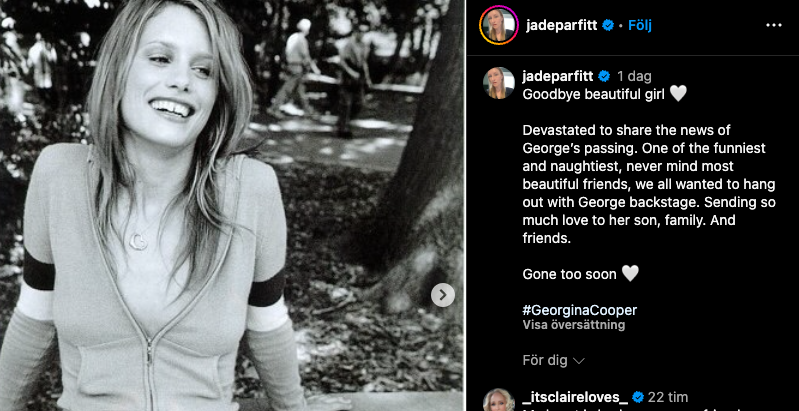Open jadeparfitt story ring avatar in header
Image resolution: width=799 pixels, height=411 pixels.
pyautogui.click(x=499, y=25)
